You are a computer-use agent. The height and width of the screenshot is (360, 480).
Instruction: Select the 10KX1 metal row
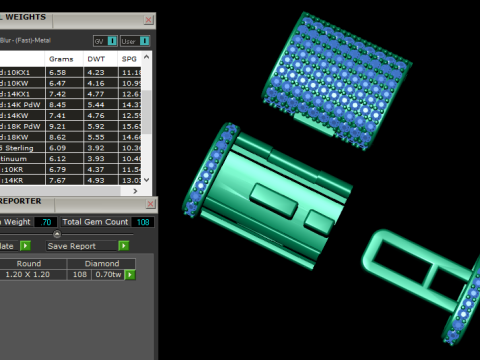click(70, 72)
